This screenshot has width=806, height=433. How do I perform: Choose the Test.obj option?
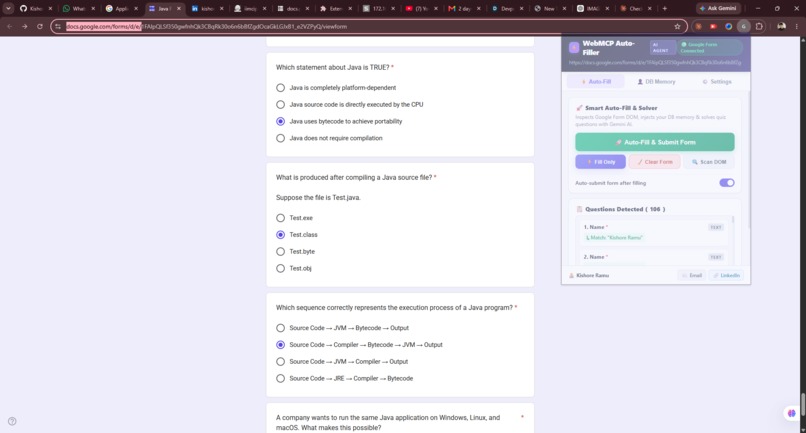pos(280,268)
